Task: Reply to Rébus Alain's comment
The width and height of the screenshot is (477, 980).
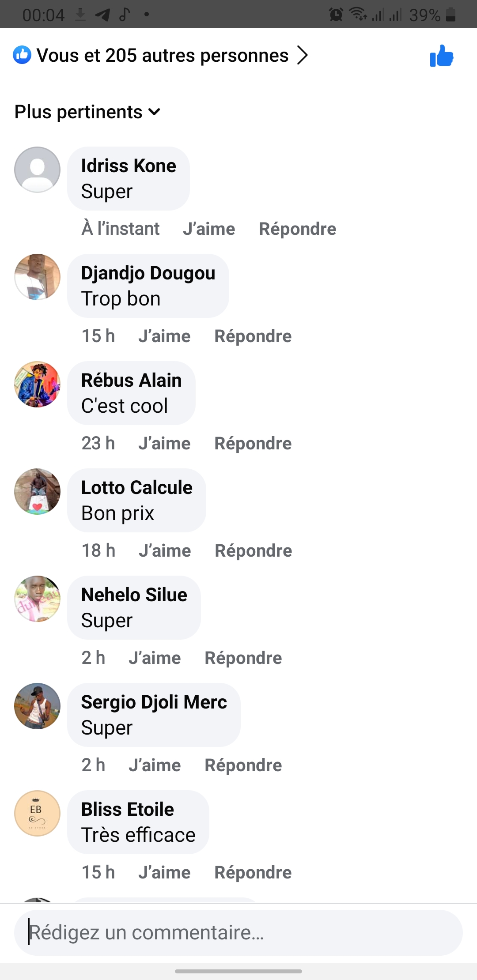Action: tap(253, 444)
